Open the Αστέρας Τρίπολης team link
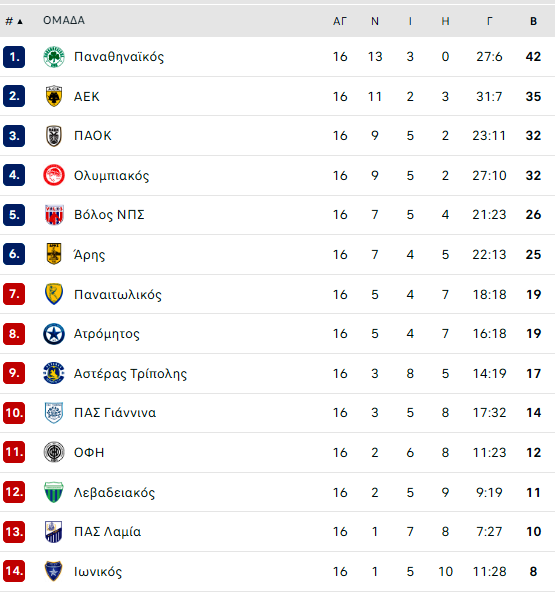The width and height of the screenshot is (555, 600). [131, 373]
